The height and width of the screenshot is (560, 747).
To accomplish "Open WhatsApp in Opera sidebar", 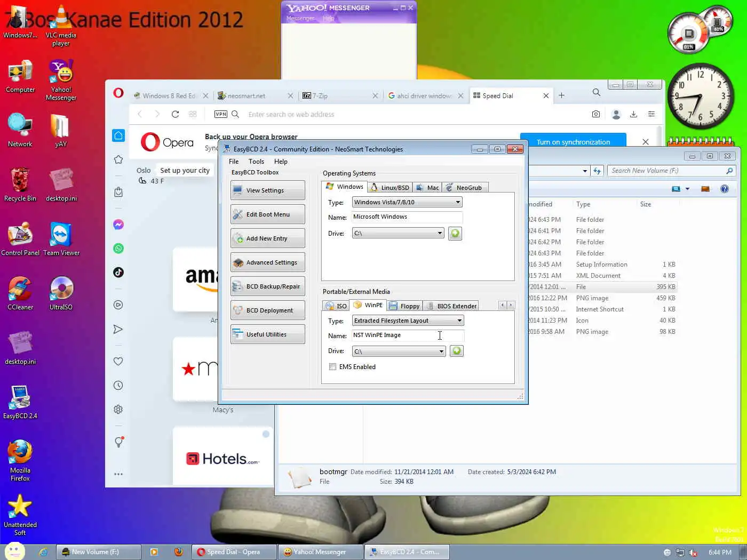I will 118,249.
